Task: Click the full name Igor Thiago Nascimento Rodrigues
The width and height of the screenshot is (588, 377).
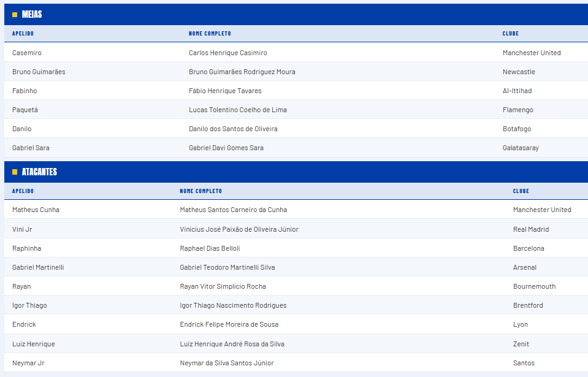Action: (x=233, y=305)
